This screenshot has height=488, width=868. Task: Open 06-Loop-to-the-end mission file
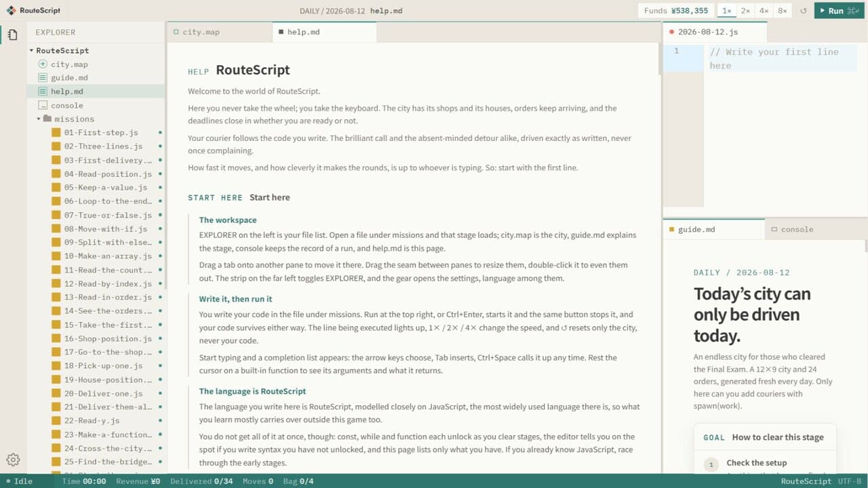(x=96, y=201)
